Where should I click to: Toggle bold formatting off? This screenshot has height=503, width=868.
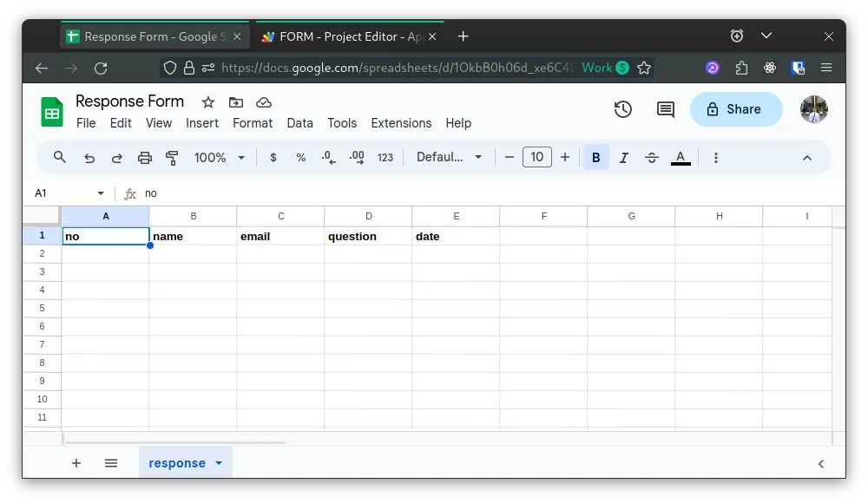tap(596, 157)
